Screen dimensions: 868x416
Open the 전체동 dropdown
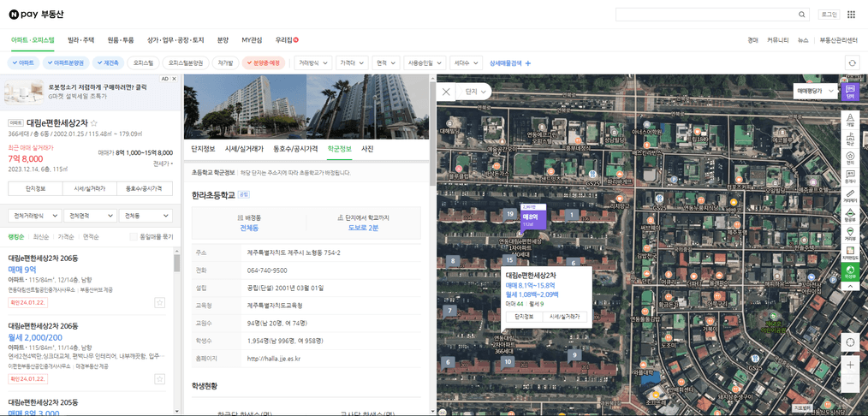(x=146, y=216)
